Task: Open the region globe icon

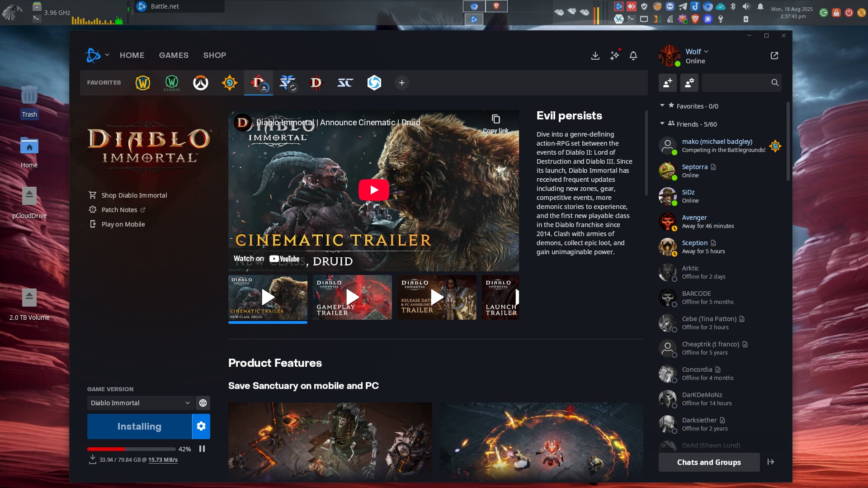Action: click(x=203, y=403)
